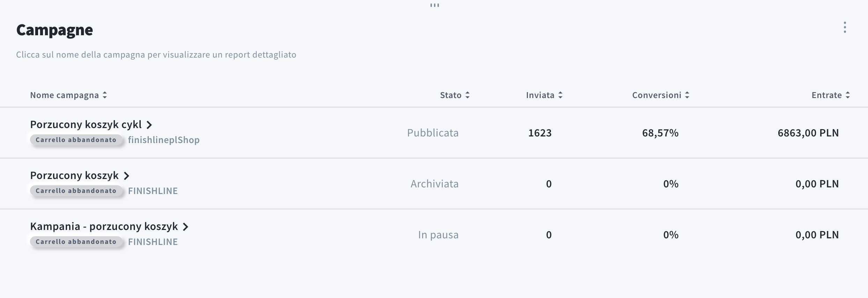Image resolution: width=868 pixels, height=298 pixels.
Task: Open the Porzucony koszyk cykl campaign report
Action: (x=86, y=125)
